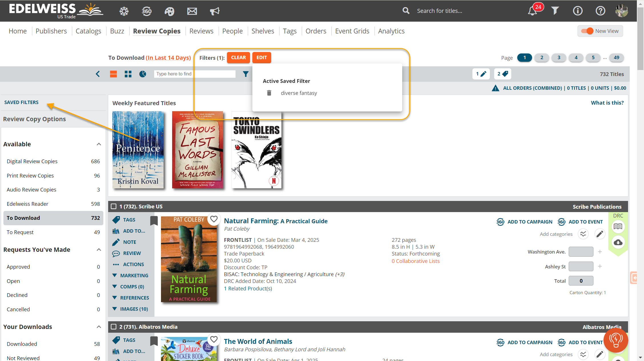Switch to grid view icon

pyautogui.click(x=128, y=74)
